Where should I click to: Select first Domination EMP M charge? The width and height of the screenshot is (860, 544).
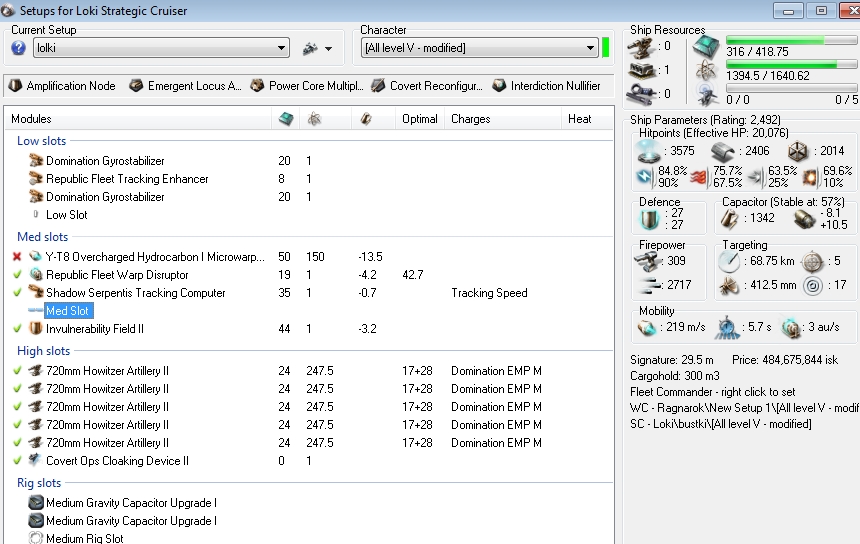pyautogui.click(x=496, y=371)
